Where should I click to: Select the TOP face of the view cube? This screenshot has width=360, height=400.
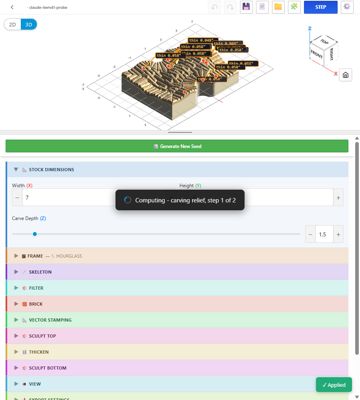pyautogui.click(x=324, y=42)
